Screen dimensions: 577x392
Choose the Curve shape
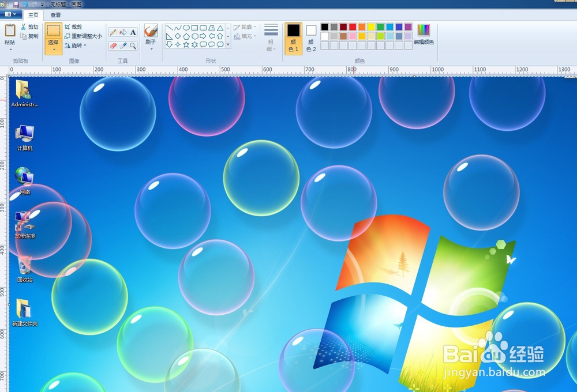178,28
